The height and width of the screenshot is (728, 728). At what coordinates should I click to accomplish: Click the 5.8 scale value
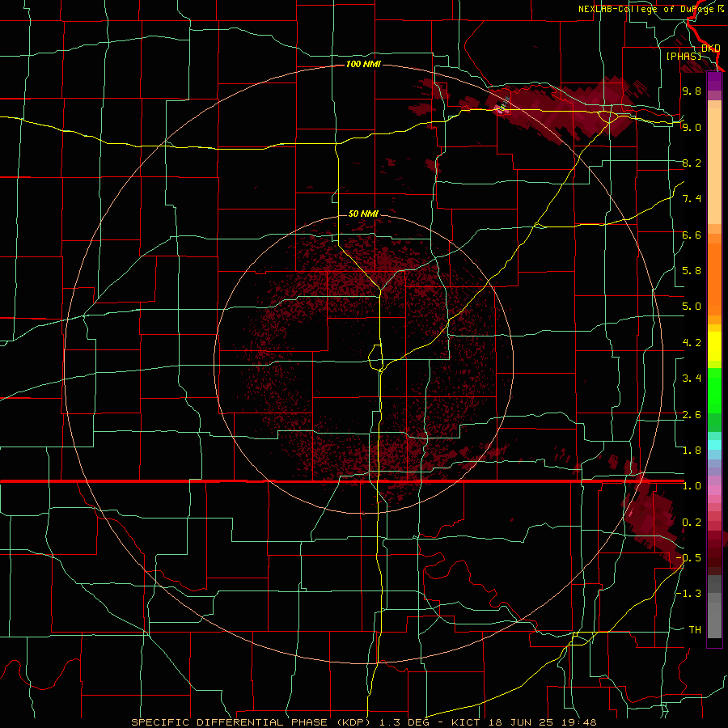tap(692, 271)
